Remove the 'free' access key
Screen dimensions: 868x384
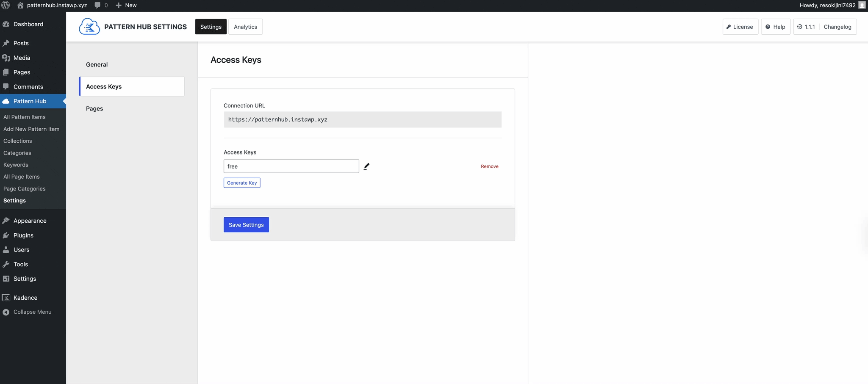[x=489, y=166]
